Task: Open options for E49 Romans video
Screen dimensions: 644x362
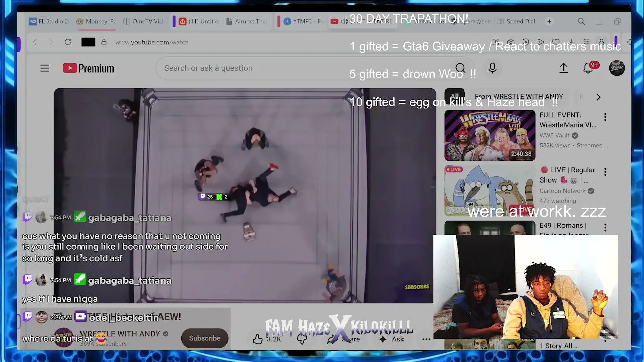Action: point(605,228)
